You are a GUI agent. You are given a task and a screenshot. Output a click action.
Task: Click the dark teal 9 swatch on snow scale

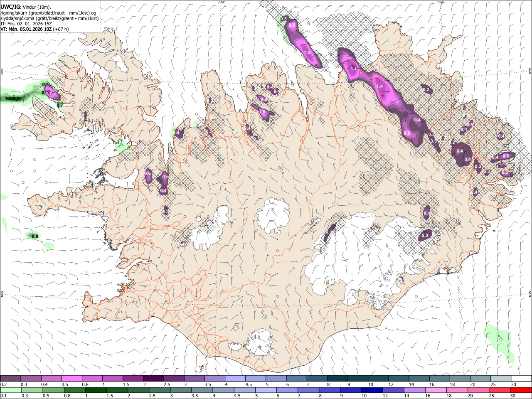(x=357, y=379)
